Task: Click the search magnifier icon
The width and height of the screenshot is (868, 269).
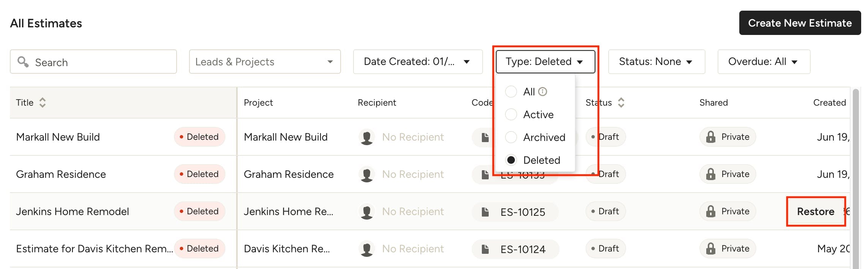Action: (x=23, y=62)
